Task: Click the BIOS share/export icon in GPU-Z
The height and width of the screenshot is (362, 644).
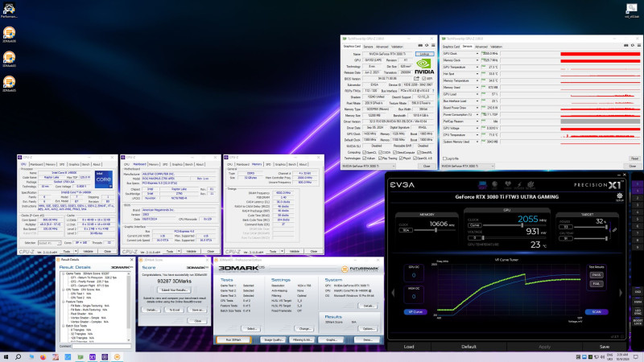Action: point(416,78)
